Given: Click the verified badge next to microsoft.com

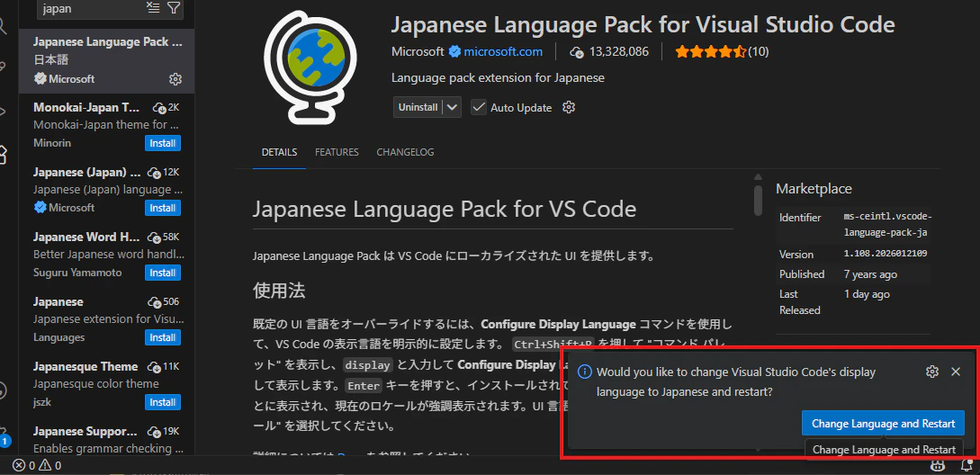Looking at the screenshot, I should (x=454, y=52).
